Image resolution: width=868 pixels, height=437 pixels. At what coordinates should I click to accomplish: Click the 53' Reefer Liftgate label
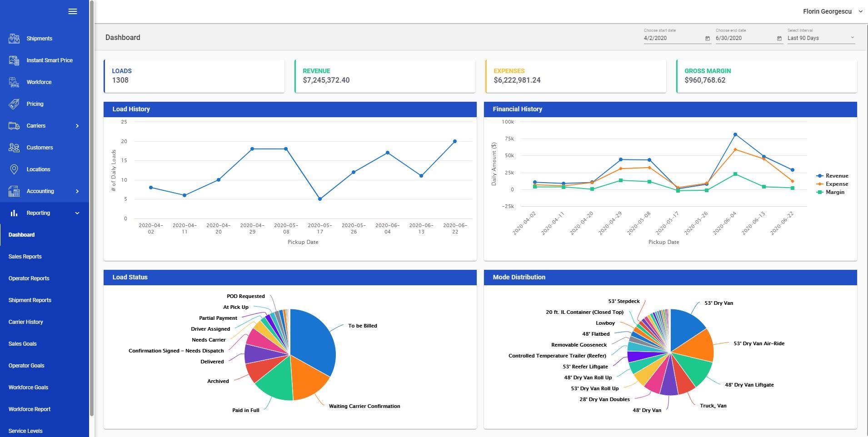coord(585,367)
